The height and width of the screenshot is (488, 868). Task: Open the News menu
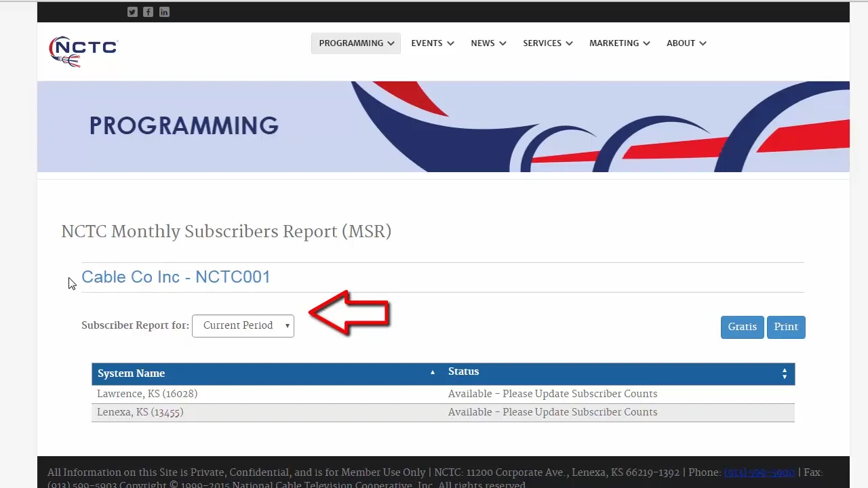click(x=488, y=43)
